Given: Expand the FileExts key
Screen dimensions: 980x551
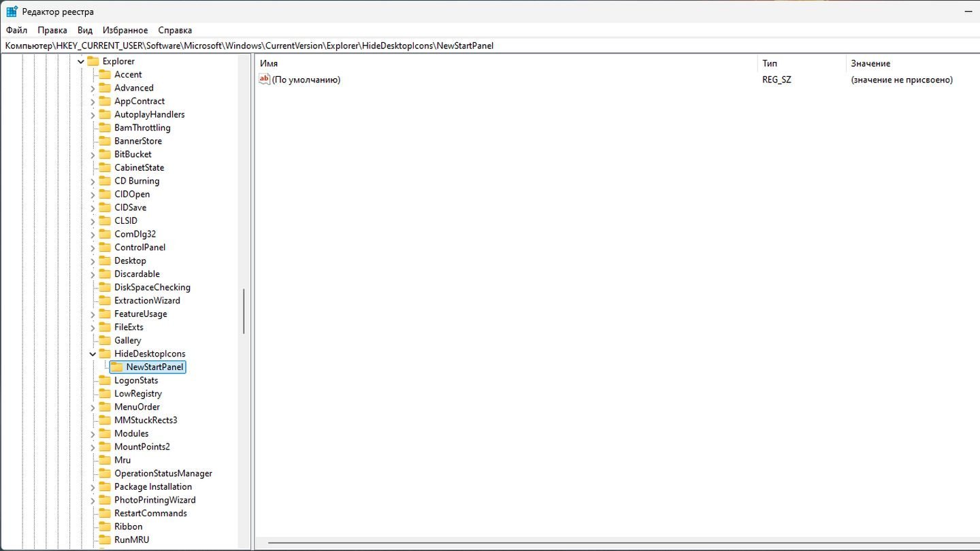Looking at the screenshot, I should pos(93,327).
